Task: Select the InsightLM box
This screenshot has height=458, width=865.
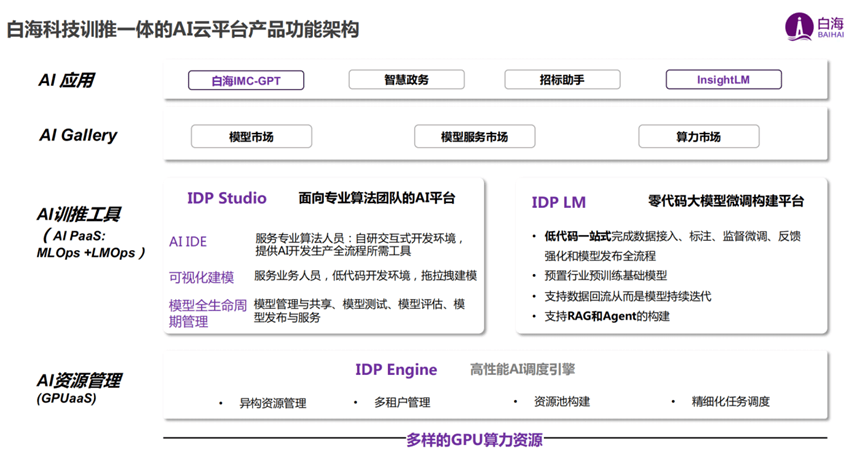Action: (723, 80)
